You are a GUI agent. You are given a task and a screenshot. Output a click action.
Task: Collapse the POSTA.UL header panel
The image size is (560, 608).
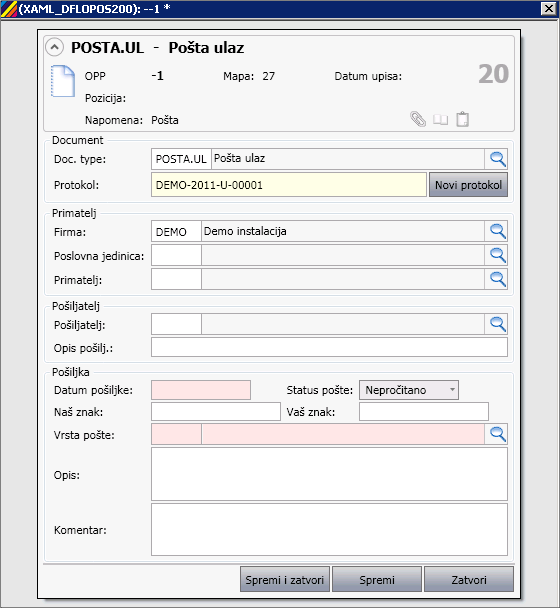[x=55, y=47]
